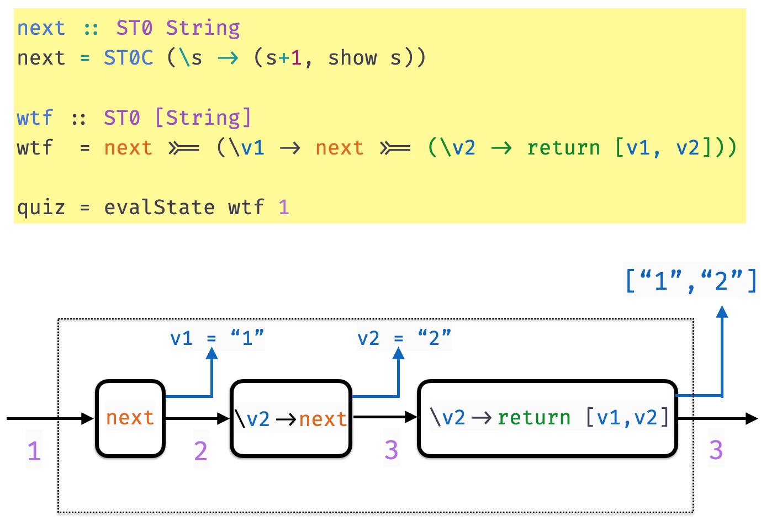Image resolution: width=761 pixels, height=532 pixels.
Task: Click the blue arrowhead below the result list
Action: (722, 312)
